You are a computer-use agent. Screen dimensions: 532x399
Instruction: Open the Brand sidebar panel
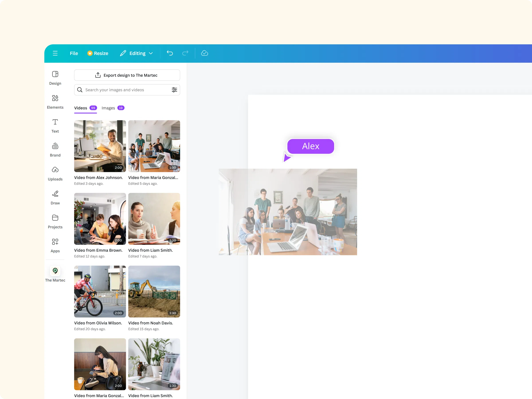55,150
